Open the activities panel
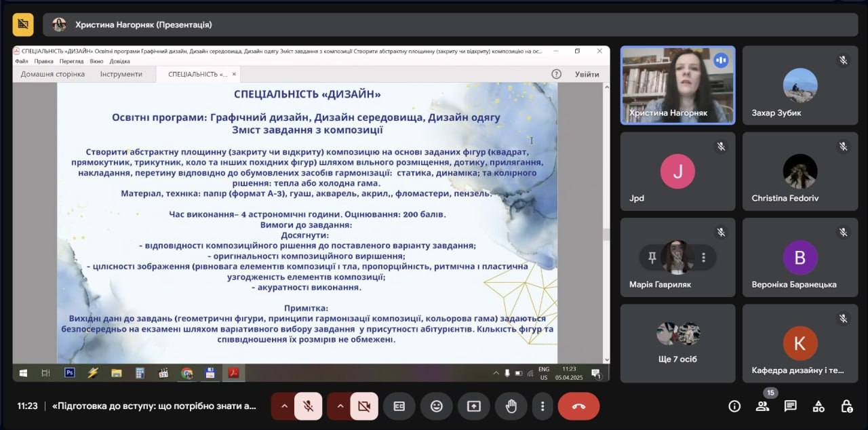868x430 pixels. 818,406
